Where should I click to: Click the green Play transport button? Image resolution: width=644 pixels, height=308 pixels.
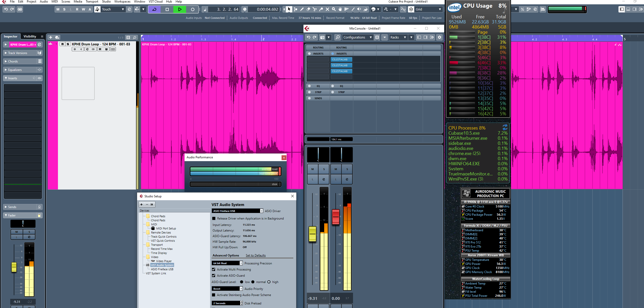180,9
